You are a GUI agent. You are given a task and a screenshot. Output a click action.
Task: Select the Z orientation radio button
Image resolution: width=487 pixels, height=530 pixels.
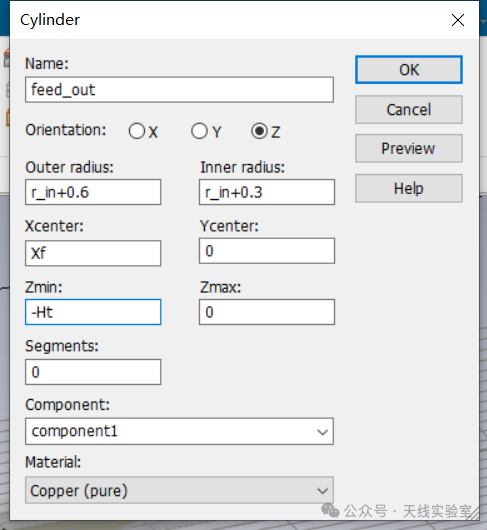point(260,131)
